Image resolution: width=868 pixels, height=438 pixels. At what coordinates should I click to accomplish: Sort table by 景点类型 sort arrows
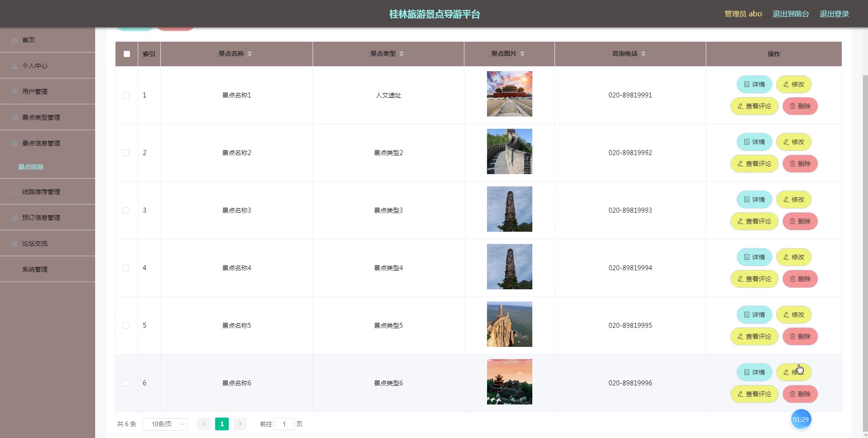[401, 54]
